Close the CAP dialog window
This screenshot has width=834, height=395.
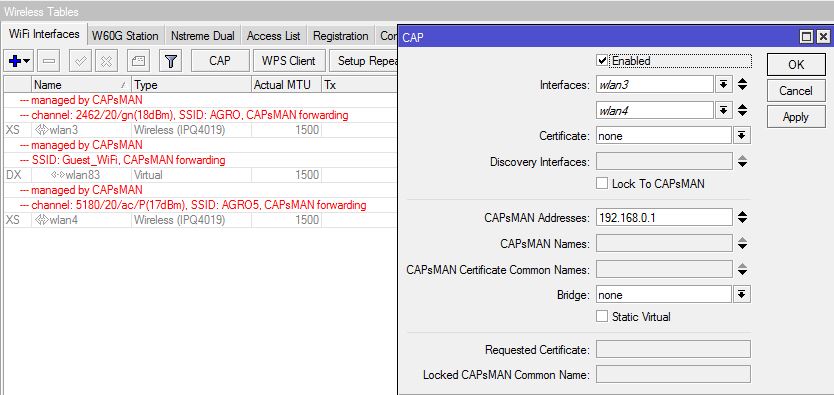tap(823, 37)
